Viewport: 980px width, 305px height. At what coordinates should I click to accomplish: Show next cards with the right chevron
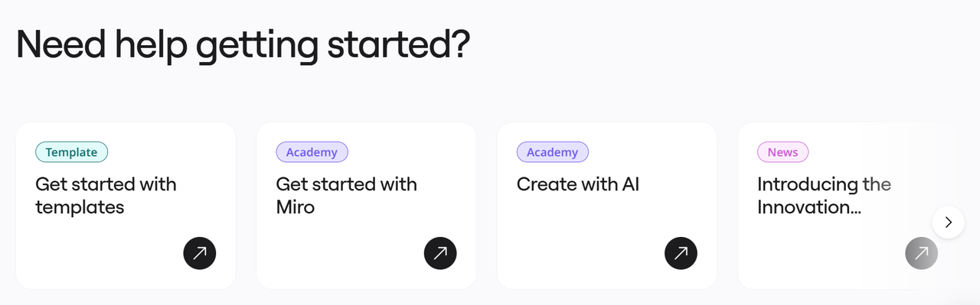[949, 222]
